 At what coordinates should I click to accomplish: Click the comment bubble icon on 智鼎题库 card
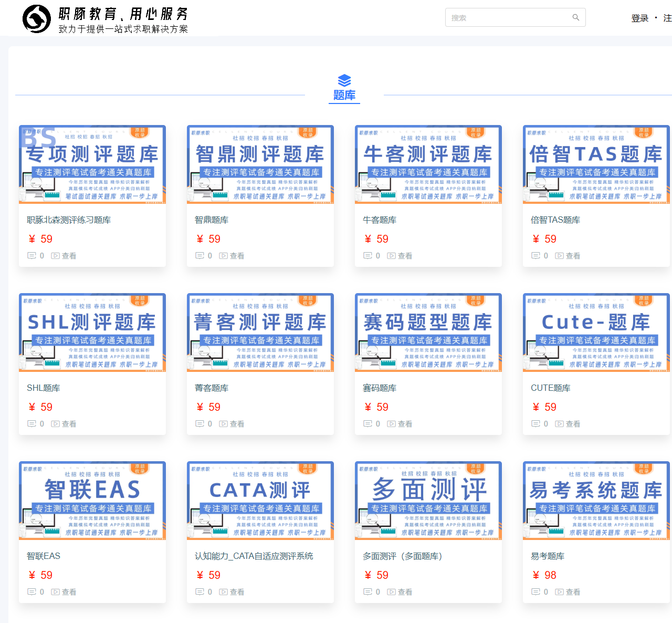click(x=201, y=255)
